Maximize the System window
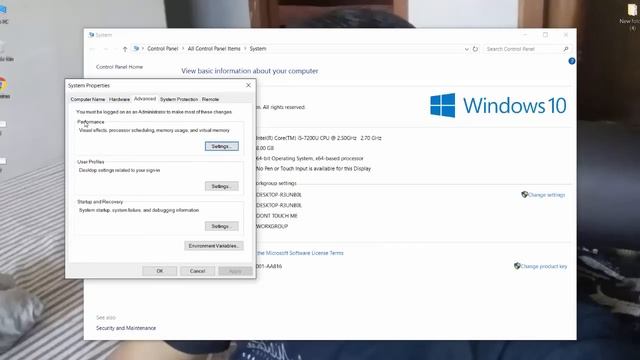640x360 pixels. click(545, 35)
